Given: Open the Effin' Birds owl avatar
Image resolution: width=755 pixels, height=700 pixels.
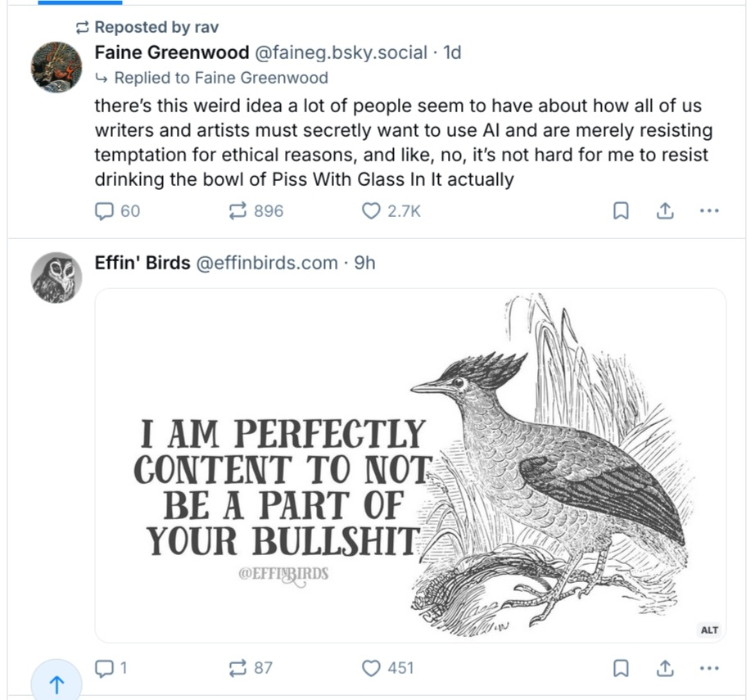Looking at the screenshot, I should [57, 278].
